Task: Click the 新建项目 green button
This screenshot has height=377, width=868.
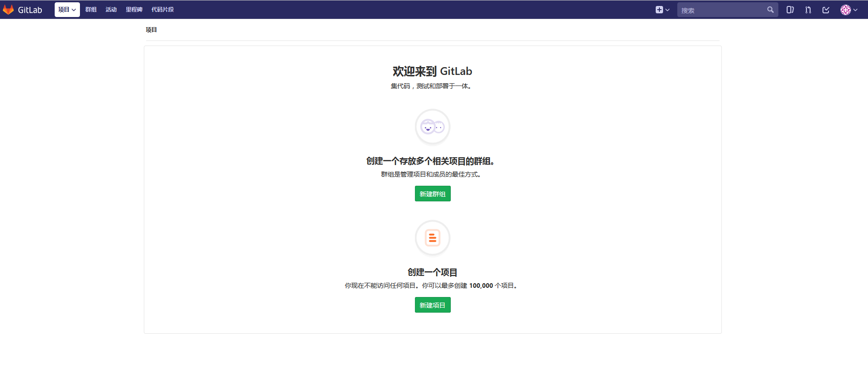Action: point(432,305)
